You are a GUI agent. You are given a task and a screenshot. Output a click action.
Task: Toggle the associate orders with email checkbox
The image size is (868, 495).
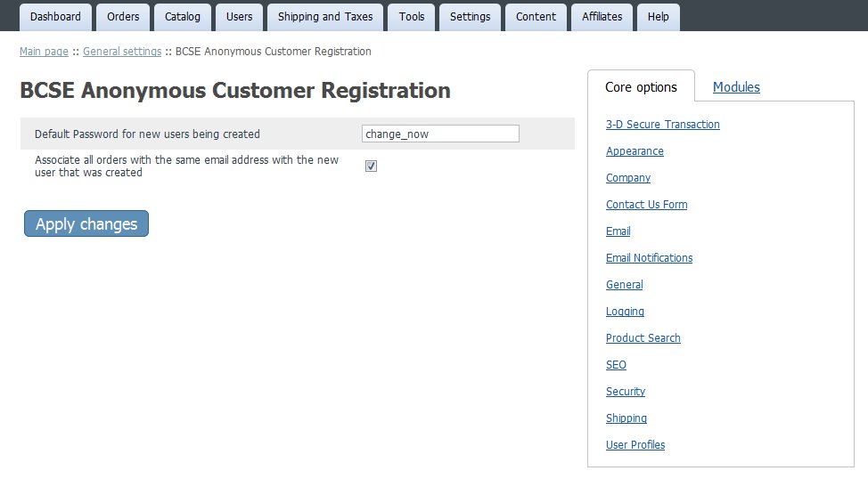[371, 166]
